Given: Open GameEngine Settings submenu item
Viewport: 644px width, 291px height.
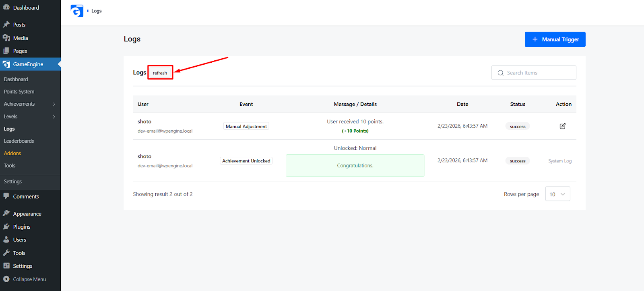Looking at the screenshot, I should click(x=13, y=182).
